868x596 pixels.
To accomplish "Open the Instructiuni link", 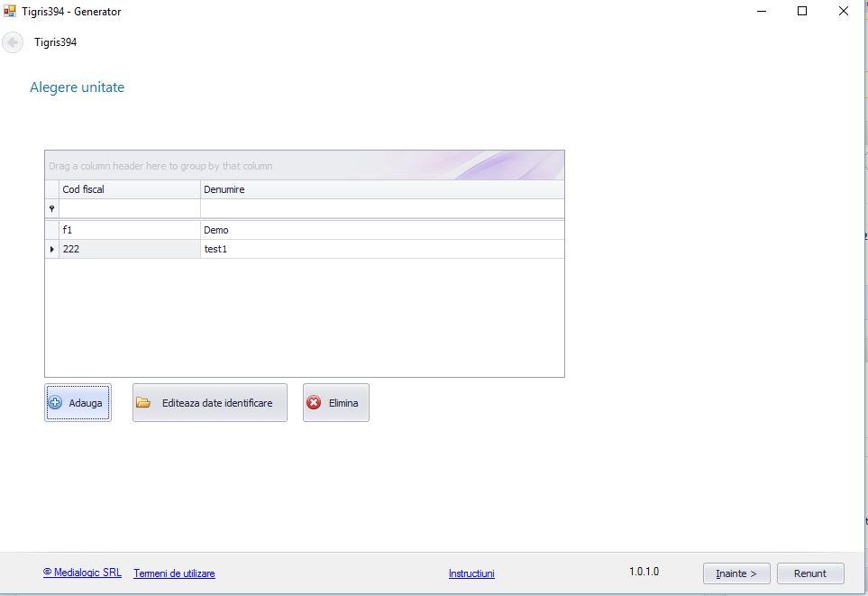I will 471,573.
